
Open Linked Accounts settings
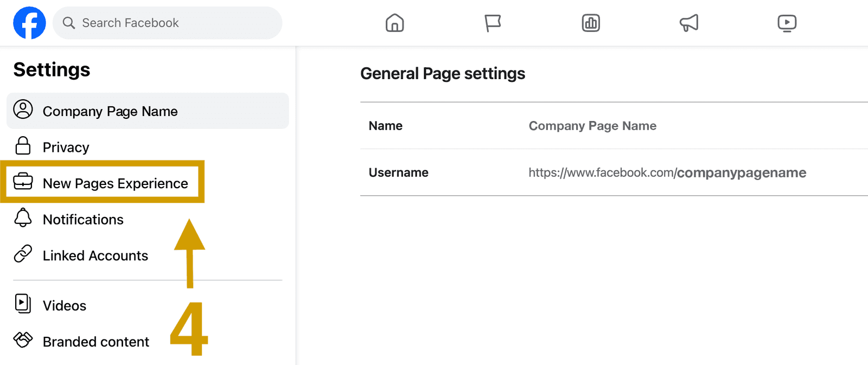point(95,255)
